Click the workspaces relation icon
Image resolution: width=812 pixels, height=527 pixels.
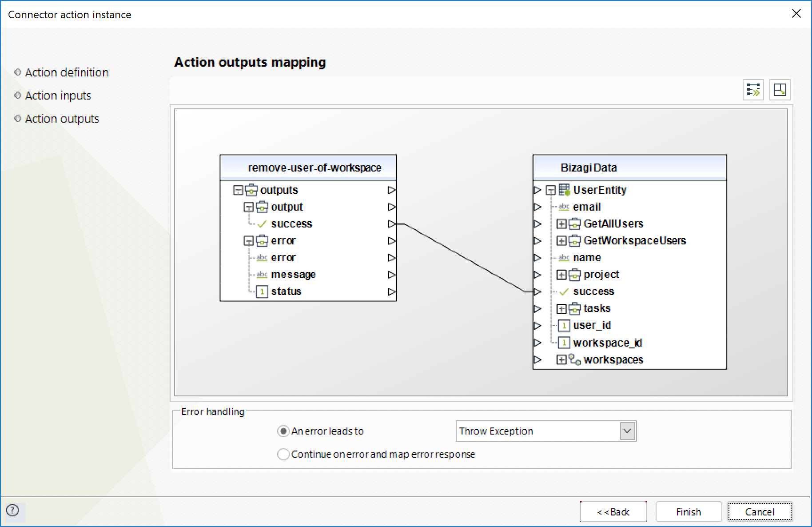pyautogui.click(x=575, y=359)
